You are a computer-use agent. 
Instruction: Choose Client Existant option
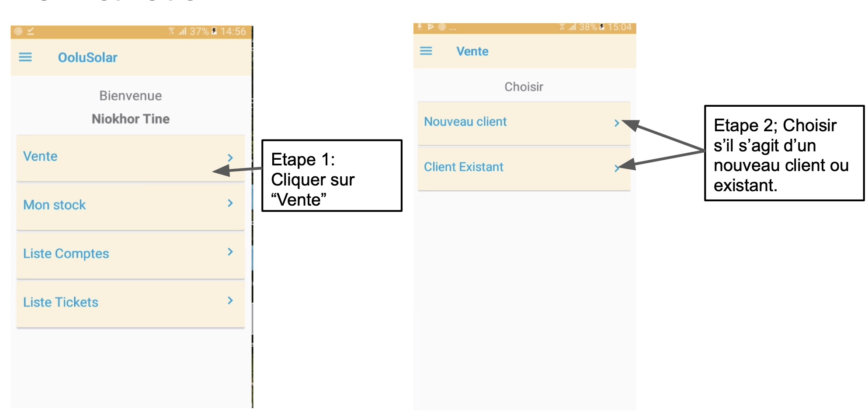[x=524, y=169]
